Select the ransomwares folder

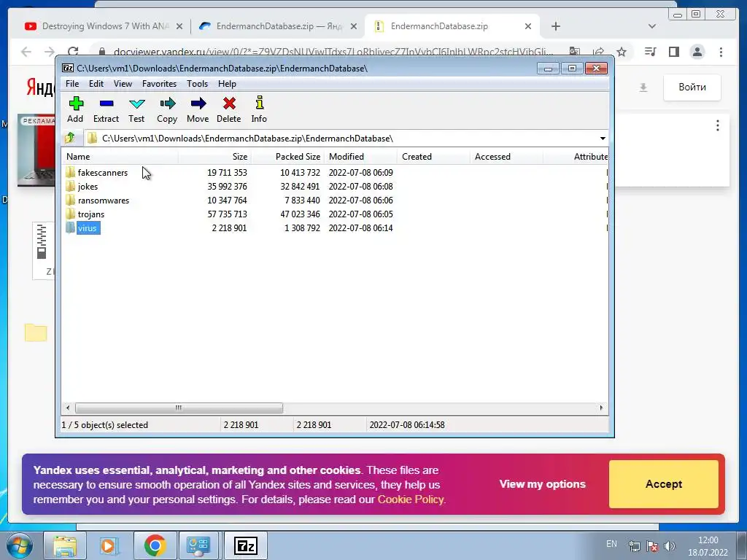104,200
